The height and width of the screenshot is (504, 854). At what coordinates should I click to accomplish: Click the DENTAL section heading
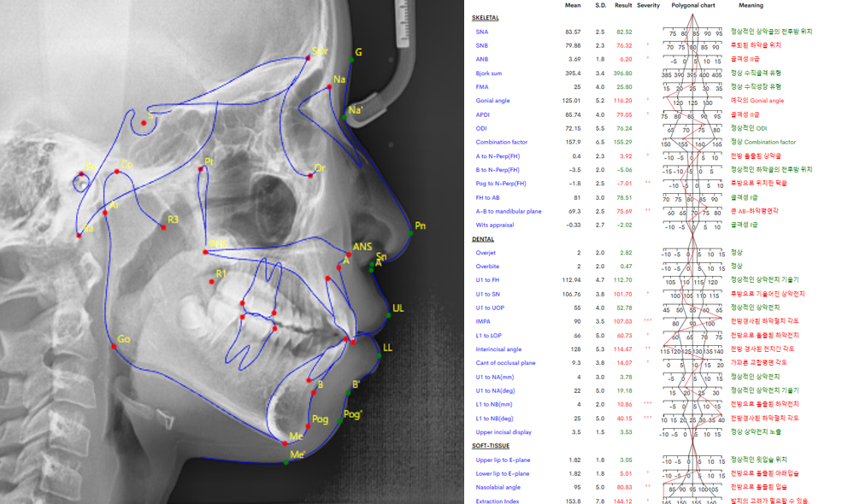pyautogui.click(x=483, y=239)
